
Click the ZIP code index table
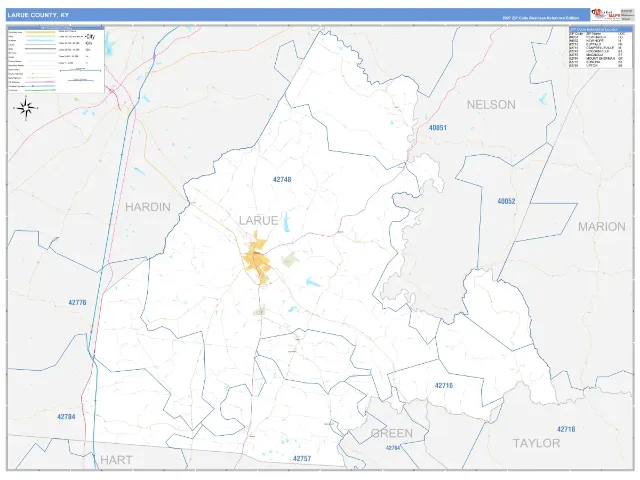point(600,47)
